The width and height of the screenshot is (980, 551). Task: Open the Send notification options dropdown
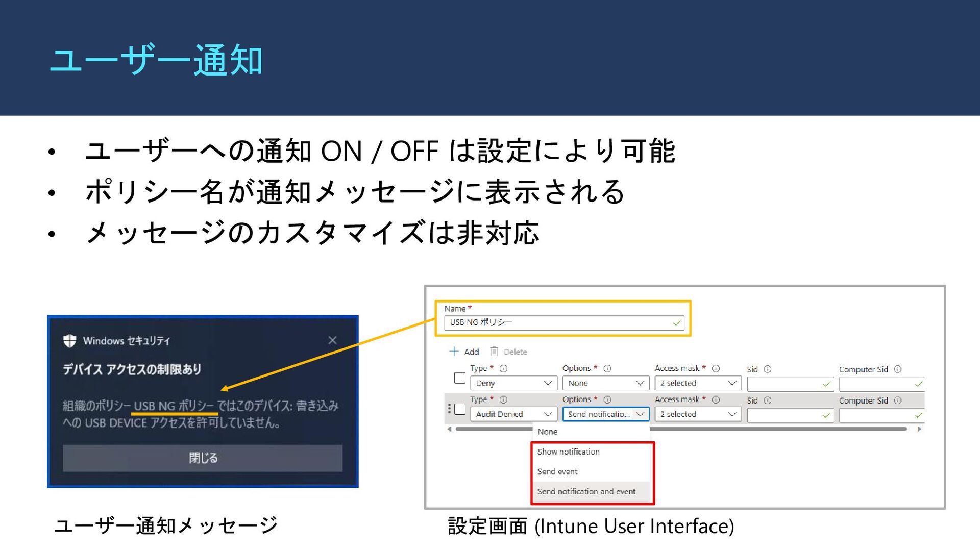606,414
